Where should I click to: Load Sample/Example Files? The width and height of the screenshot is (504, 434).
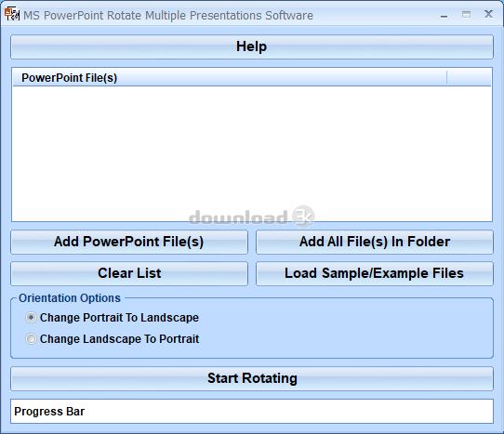(375, 273)
